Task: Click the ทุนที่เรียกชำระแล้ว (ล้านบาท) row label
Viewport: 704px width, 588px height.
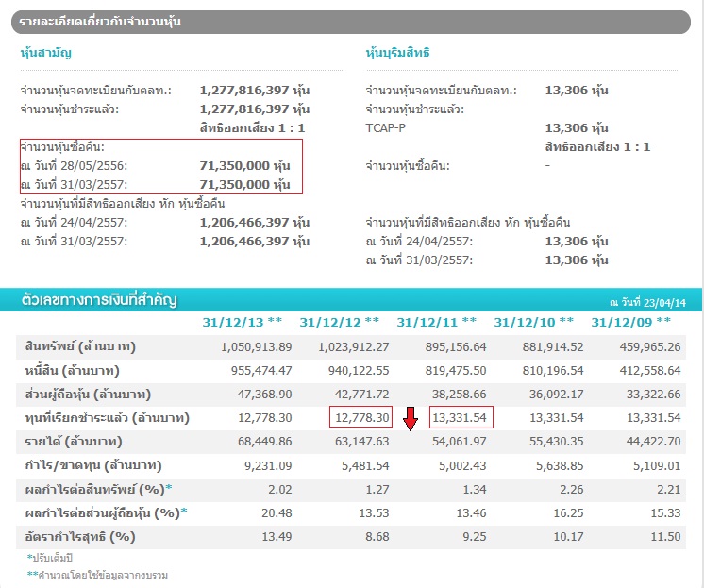Action: click(108, 418)
